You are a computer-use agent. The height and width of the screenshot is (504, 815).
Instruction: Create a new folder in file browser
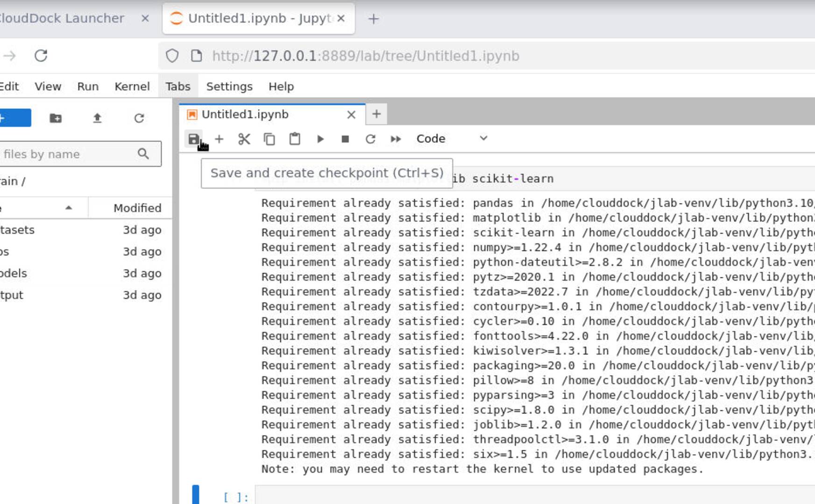pyautogui.click(x=56, y=118)
